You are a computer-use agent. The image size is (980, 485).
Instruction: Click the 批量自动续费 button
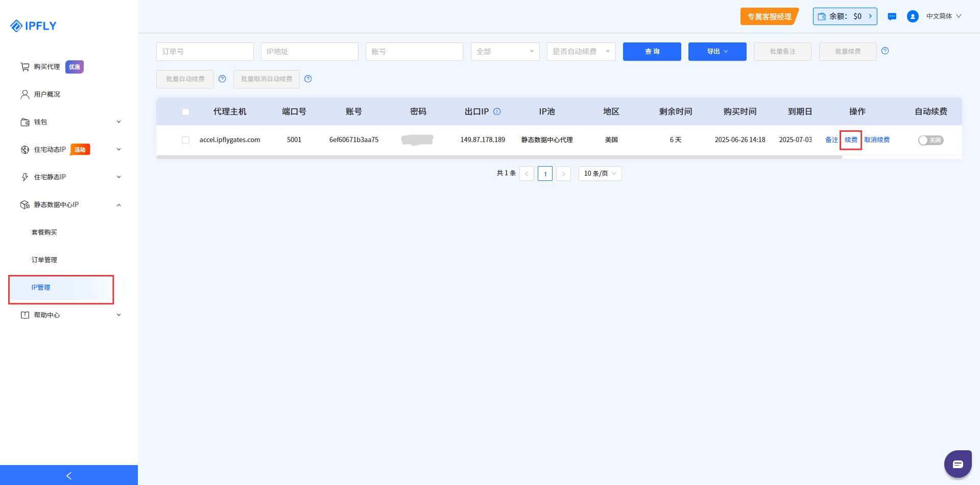pos(185,79)
